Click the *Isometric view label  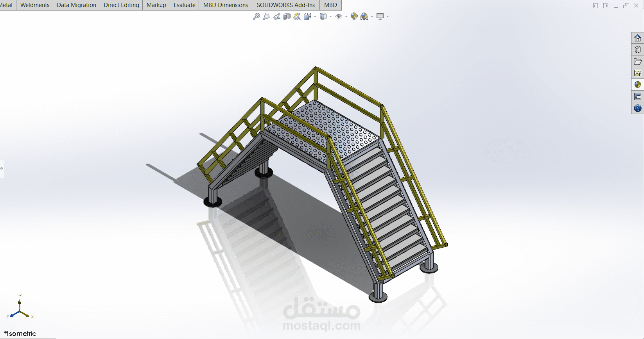click(x=20, y=334)
